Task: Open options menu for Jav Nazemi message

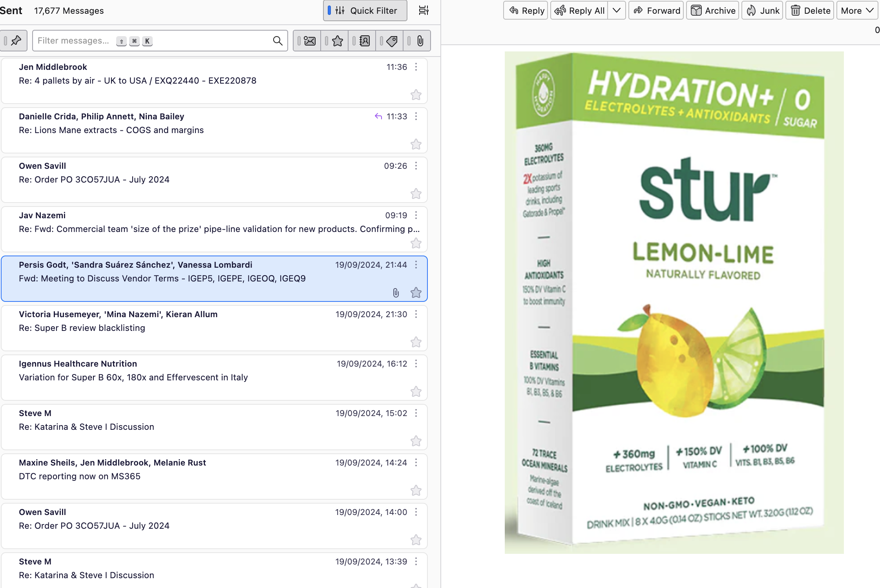Action: [x=416, y=215]
